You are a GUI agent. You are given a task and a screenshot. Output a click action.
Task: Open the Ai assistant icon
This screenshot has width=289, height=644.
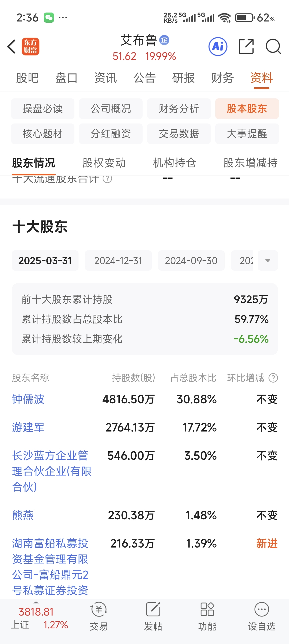point(218,47)
